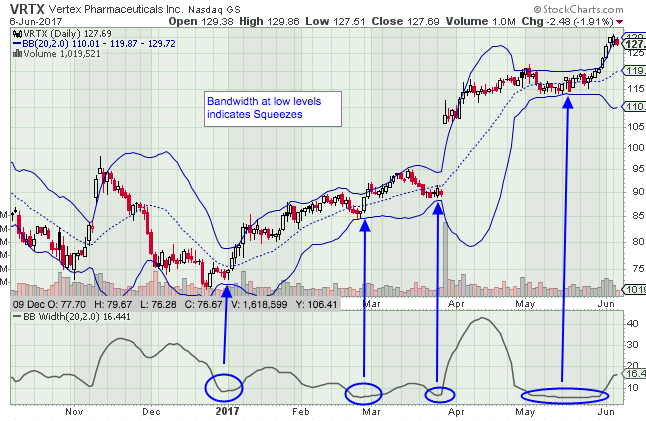Click the gray BB Width legend line marker

click(x=17, y=317)
